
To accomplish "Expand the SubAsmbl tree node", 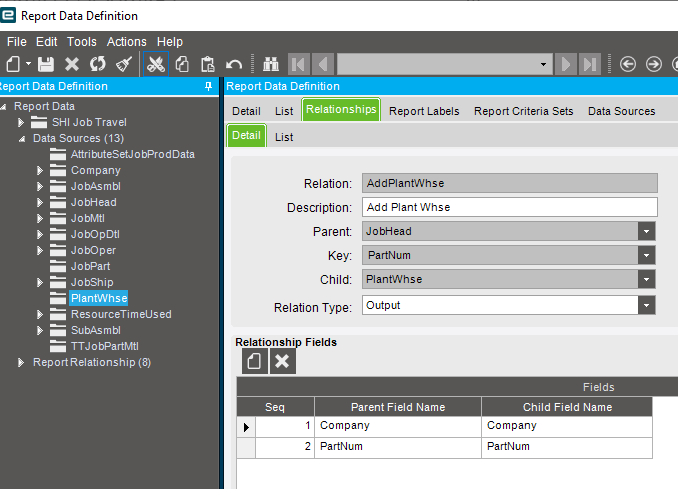I will [40, 330].
